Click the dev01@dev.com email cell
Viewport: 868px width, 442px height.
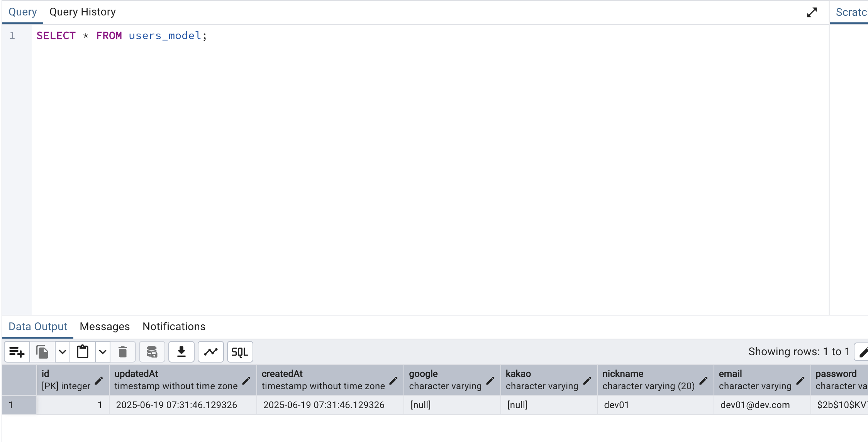[x=755, y=405]
